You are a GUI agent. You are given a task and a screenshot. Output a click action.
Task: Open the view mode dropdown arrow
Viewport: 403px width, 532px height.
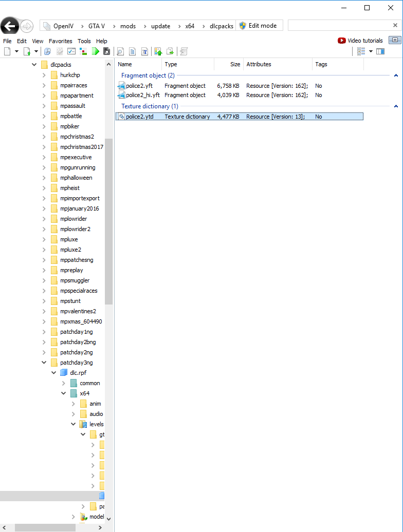tap(371, 51)
